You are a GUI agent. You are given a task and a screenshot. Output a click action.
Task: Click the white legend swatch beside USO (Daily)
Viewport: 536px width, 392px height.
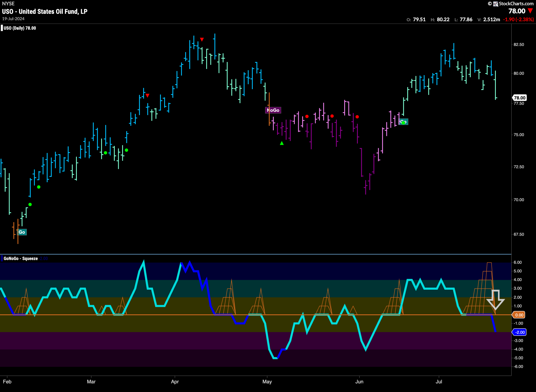coord(2,28)
